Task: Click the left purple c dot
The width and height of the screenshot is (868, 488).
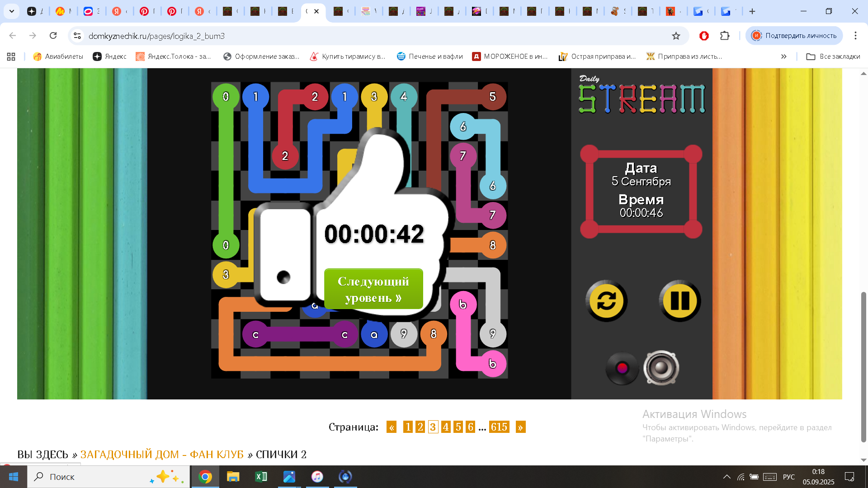Action: pyautogui.click(x=255, y=335)
